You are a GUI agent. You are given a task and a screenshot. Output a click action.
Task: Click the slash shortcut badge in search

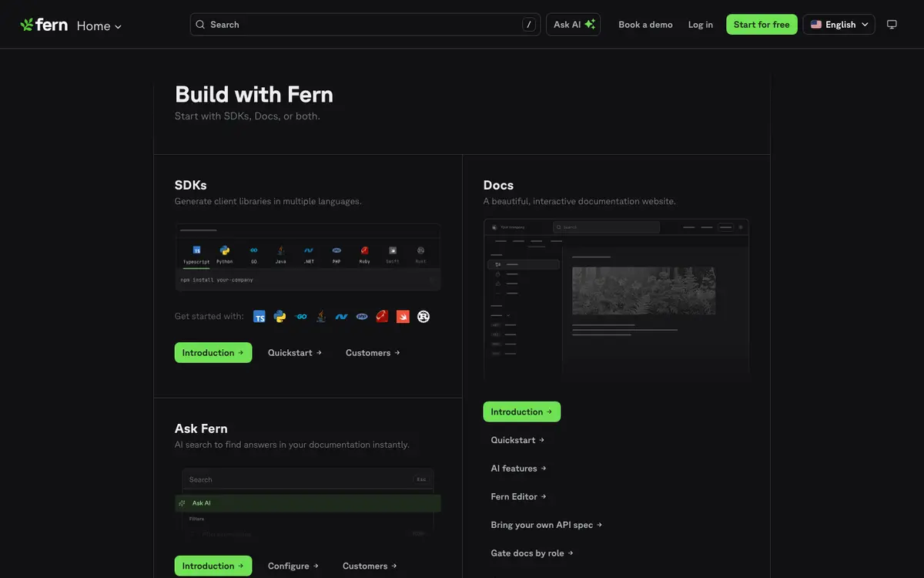click(529, 25)
